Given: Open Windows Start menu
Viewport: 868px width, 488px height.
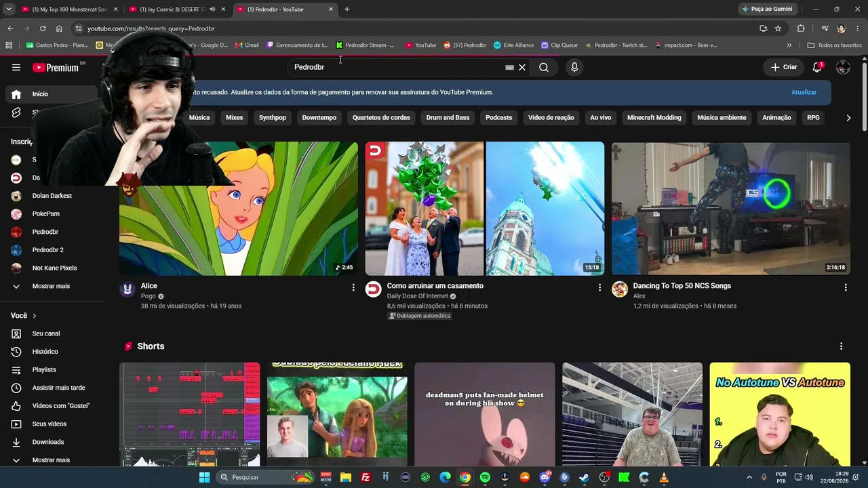Looking at the screenshot, I should (x=204, y=477).
